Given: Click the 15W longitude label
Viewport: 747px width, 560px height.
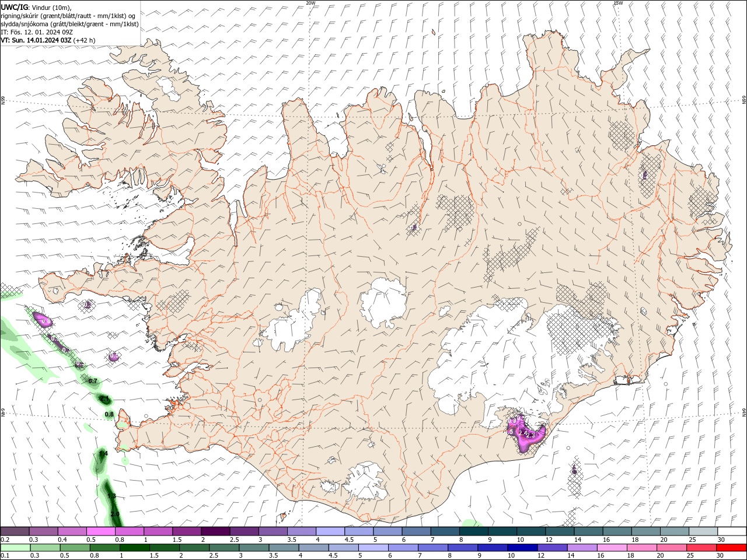Looking at the screenshot, I should click(x=618, y=3).
